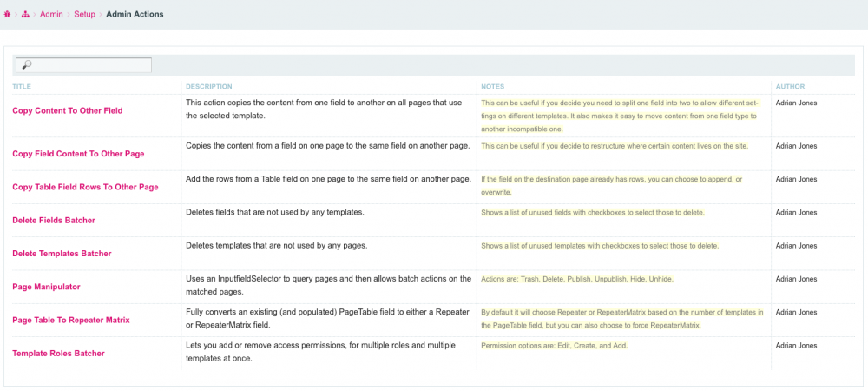
Task: Click Admin Actions breadcrumb title
Action: [135, 15]
